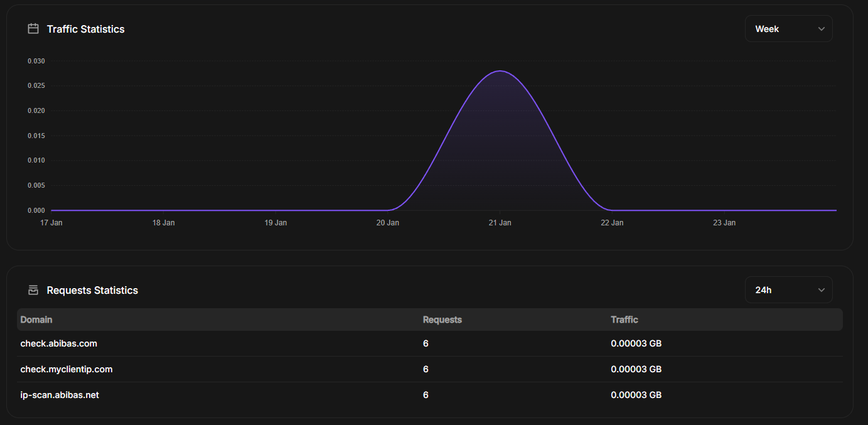Click the chart peak above 21 Jan

pyautogui.click(x=500, y=71)
